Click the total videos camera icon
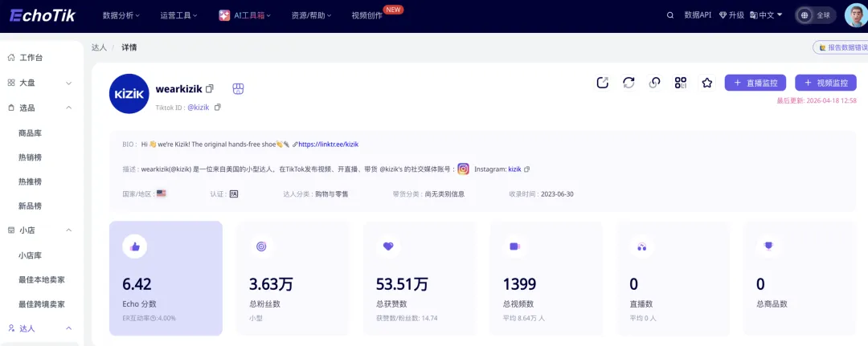 (515, 246)
